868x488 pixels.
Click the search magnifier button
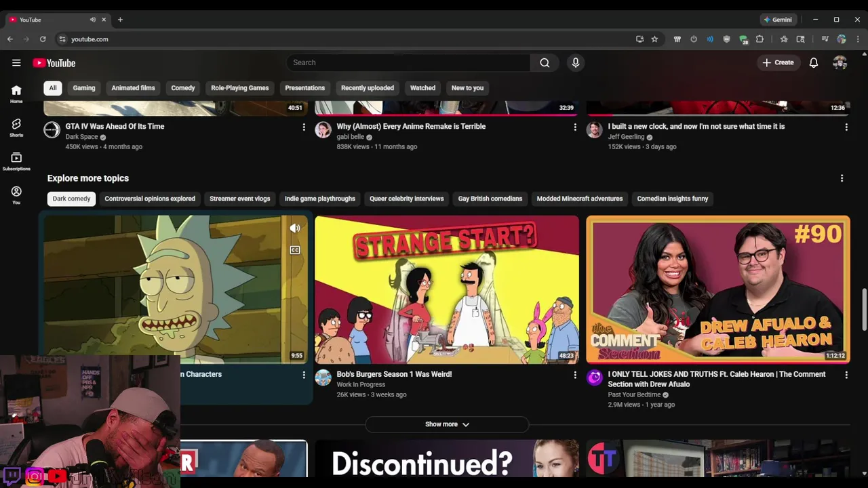point(545,62)
